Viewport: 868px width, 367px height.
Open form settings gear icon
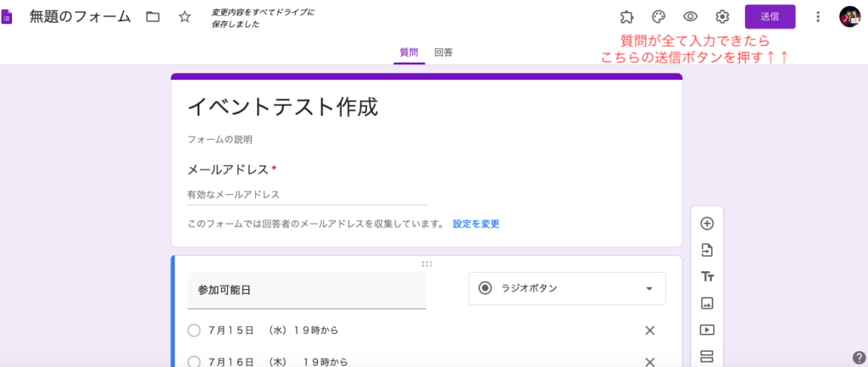pyautogui.click(x=722, y=17)
